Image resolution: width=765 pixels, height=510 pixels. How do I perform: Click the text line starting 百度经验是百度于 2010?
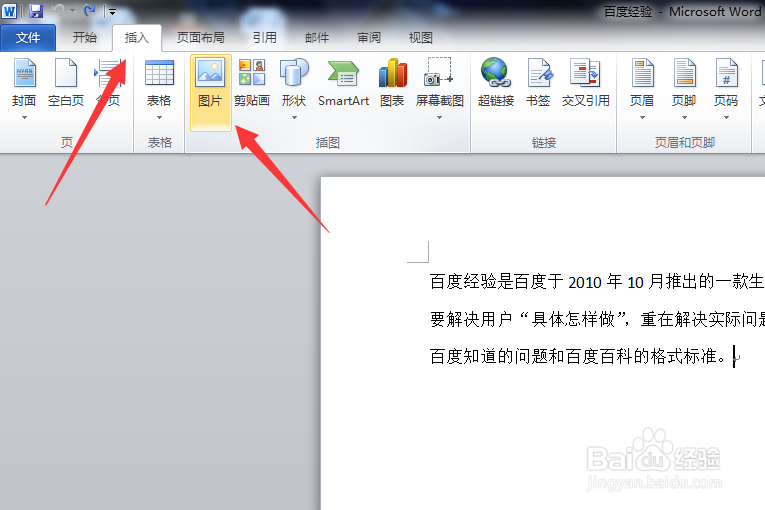(597, 282)
